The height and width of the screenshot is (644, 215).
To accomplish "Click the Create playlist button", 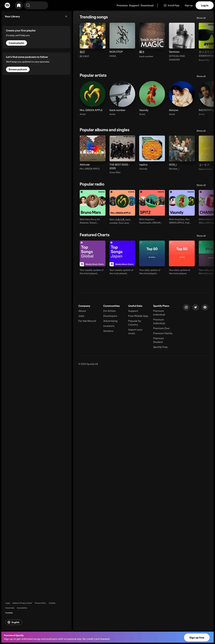I will (x=17, y=43).
